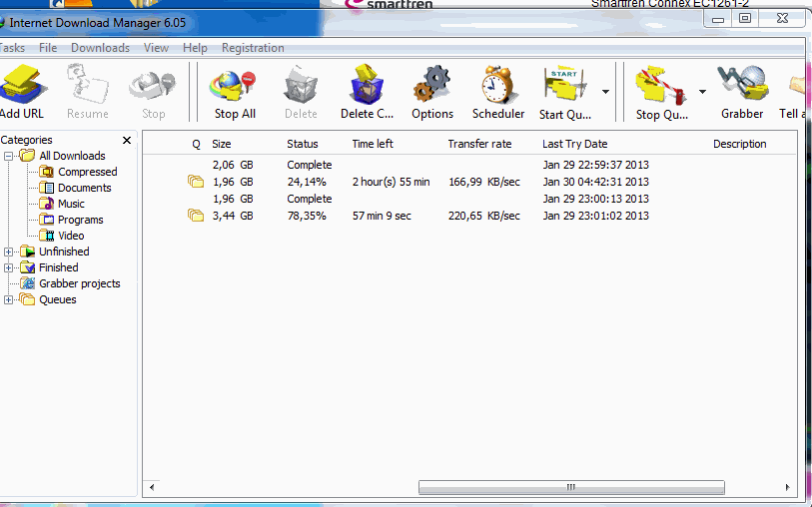Open Start Queue dropdown arrow
The height and width of the screenshot is (507, 812).
pos(605,92)
